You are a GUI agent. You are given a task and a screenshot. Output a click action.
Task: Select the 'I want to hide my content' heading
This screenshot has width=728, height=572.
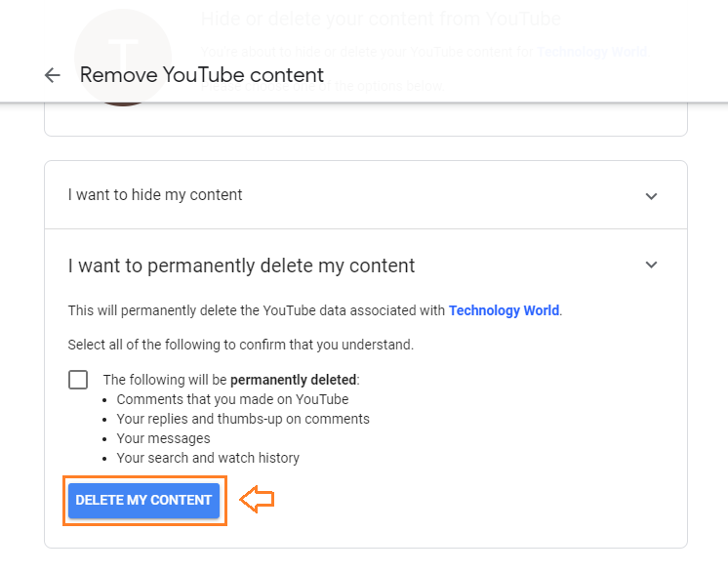(x=155, y=195)
